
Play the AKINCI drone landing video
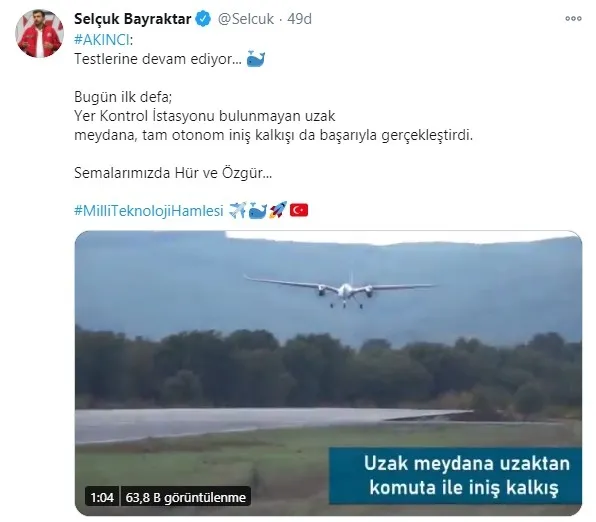coord(328,373)
